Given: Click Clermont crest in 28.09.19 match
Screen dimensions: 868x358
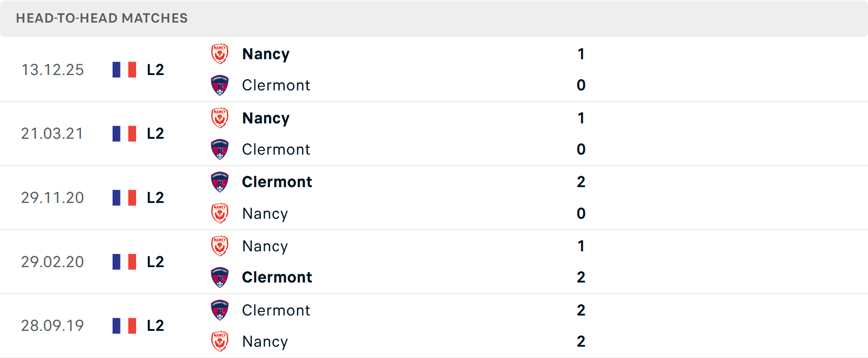Looking at the screenshot, I should (220, 311).
